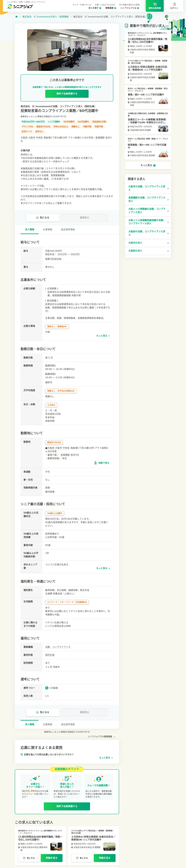Click the 募集停止 button above 給与について
Image resolution: width=186 pixels, height=868 pixels.
[x=84, y=218]
